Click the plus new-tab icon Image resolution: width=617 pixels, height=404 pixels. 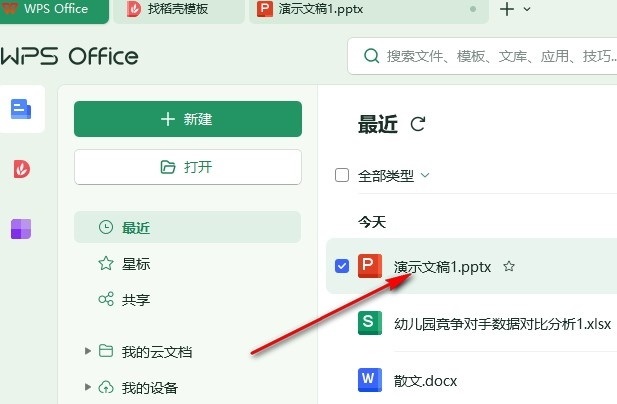pos(507,9)
